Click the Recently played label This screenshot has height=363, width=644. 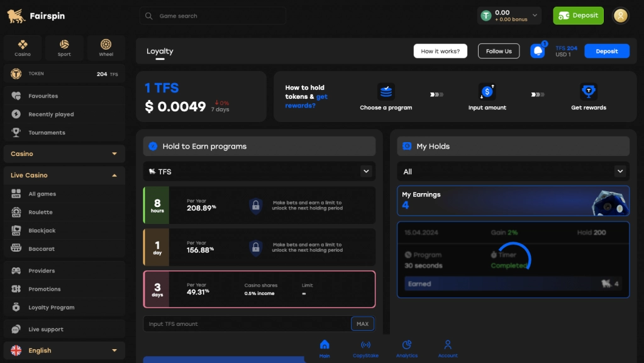click(x=52, y=114)
